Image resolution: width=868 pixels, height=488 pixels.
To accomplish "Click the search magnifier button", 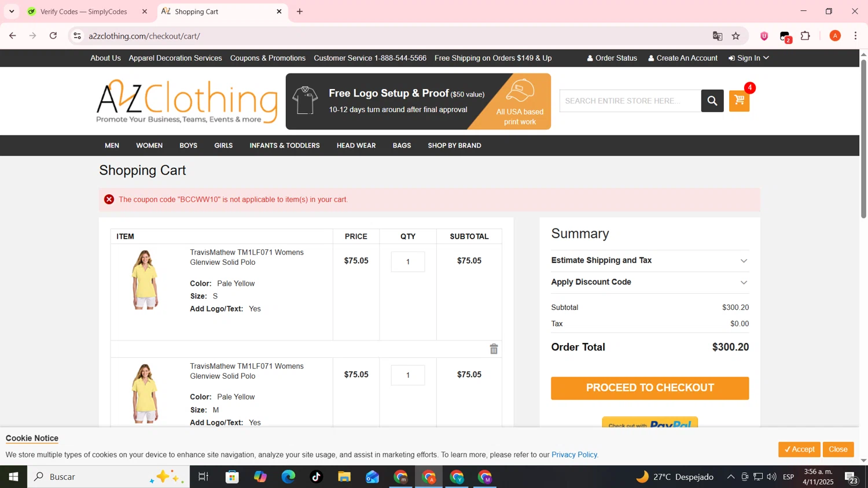I will (712, 101).
